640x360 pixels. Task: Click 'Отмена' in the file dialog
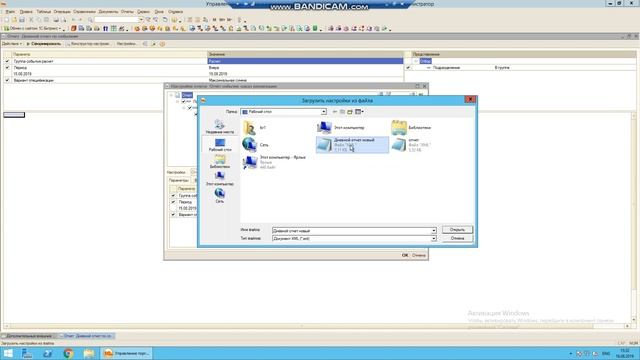tap(457, 238)
